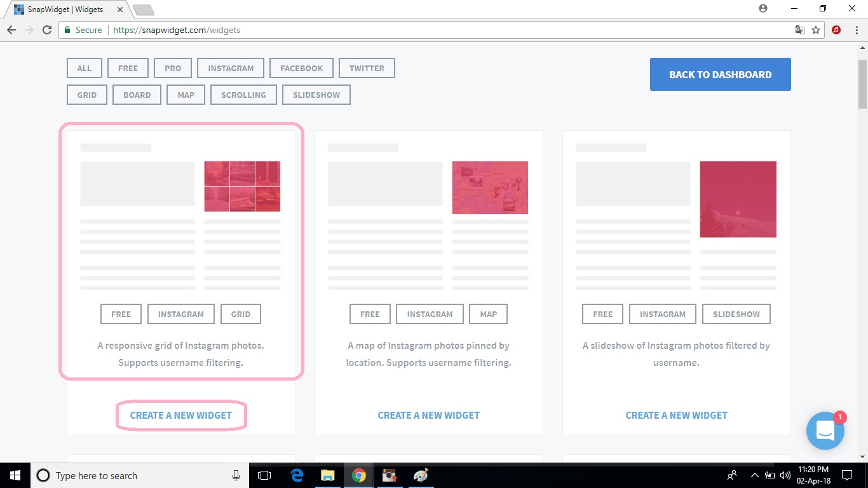This screenshot has width=868, height=488.
Task: Reload the SnapWidget page
Action: [47, 30]
